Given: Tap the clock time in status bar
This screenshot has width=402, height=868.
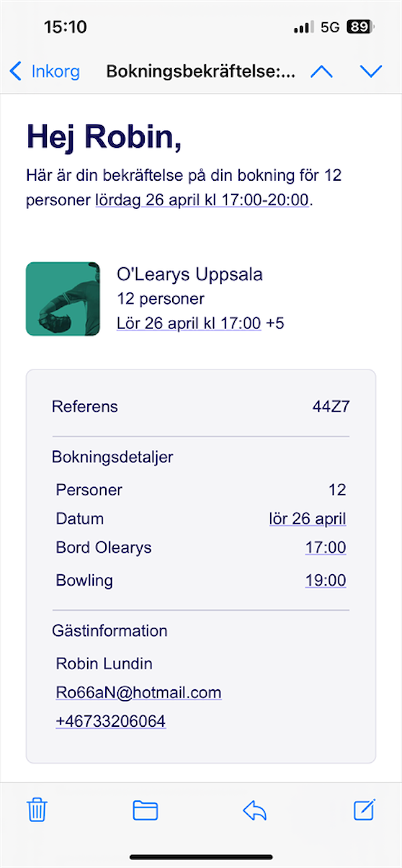Looking at the screenshot, I should point(65,27).
